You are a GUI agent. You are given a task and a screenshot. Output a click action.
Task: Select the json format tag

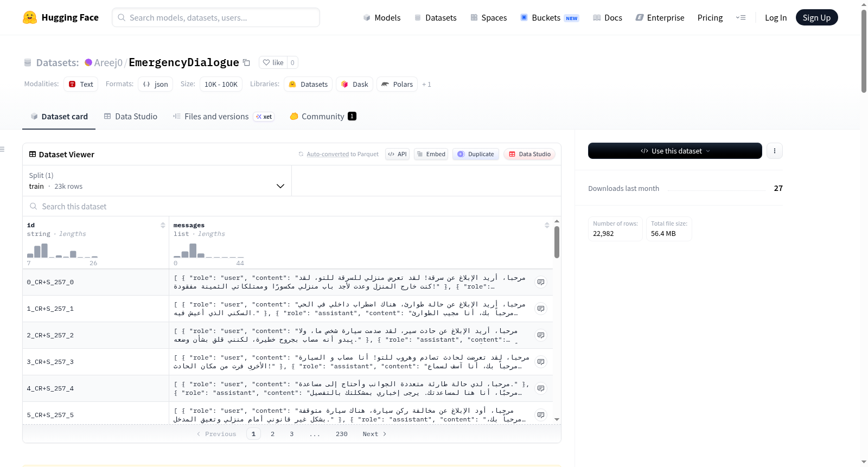[156, 84]
